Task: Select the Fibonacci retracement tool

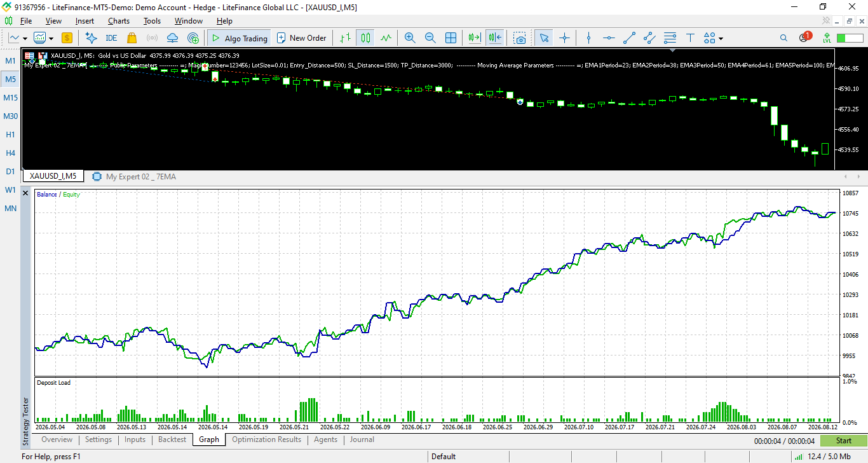Action: [670, 38]
